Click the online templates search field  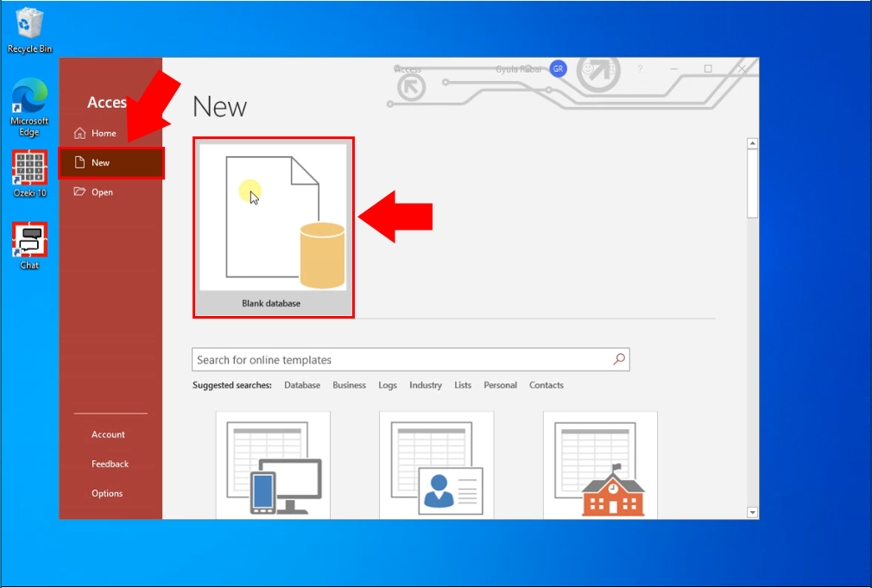point(389,359)
